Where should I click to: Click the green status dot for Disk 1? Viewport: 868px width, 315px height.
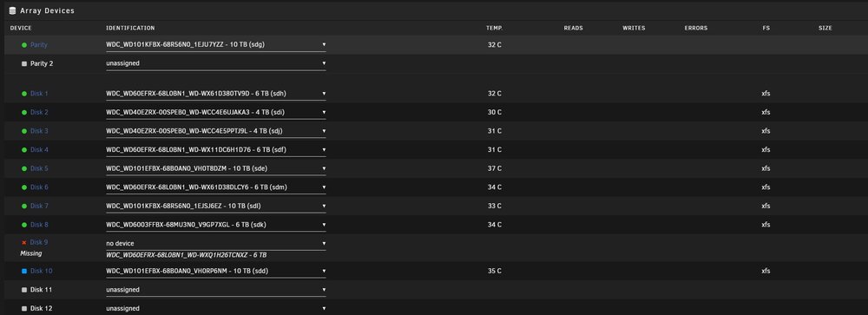(x=24, y=94)
